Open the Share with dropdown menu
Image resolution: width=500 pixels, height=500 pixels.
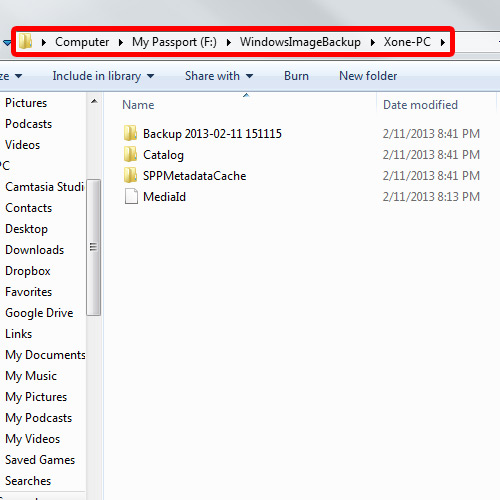coord(219,76)
